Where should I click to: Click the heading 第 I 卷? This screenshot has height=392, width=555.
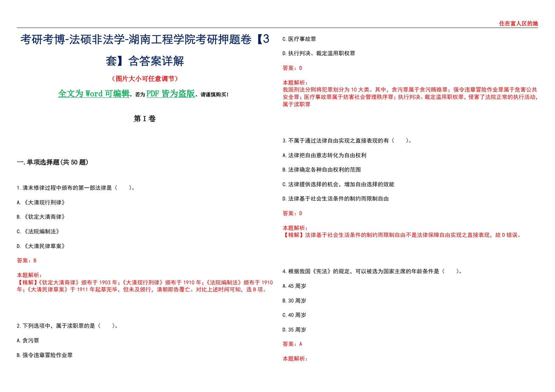click(x=145, y=119)
